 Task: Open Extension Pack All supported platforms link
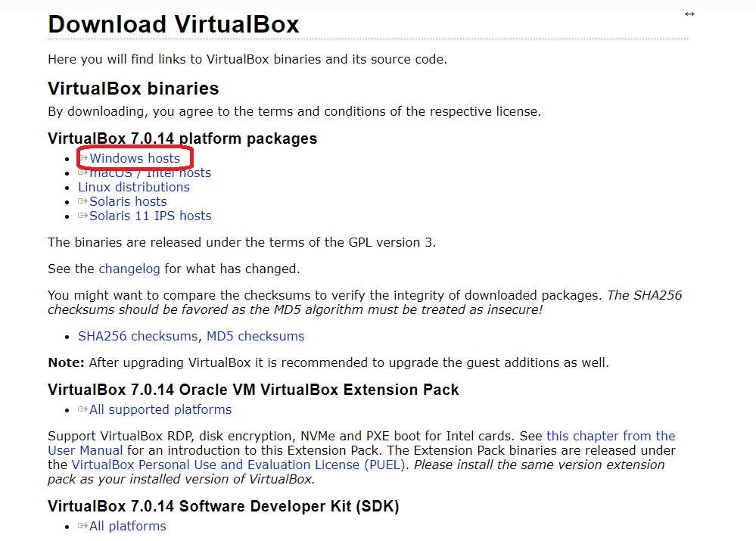(160, 409)
